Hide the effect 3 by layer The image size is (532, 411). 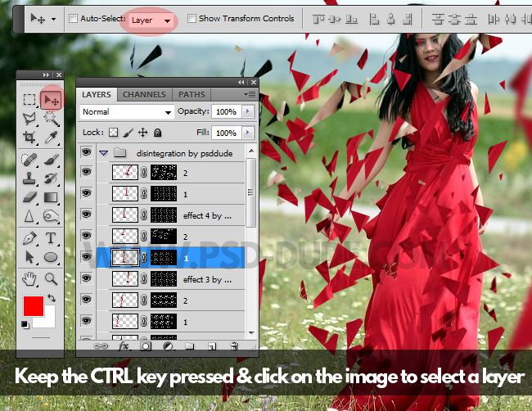point(86,278)
